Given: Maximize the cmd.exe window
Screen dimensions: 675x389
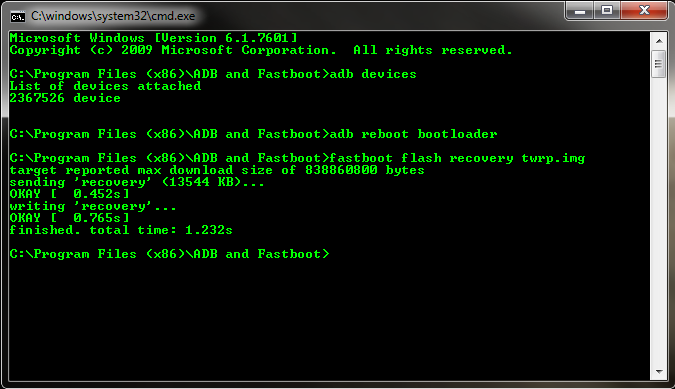Looking at the screenshot, I should pos(607,11).
